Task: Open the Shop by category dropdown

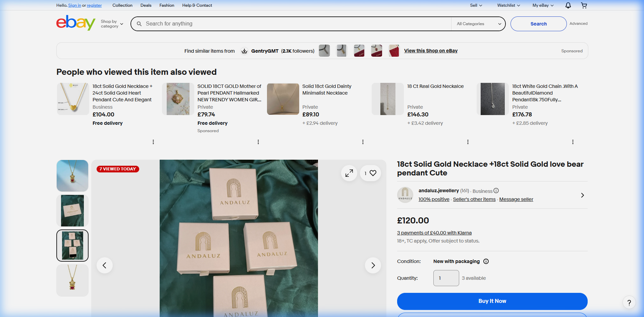Action: 112,24
